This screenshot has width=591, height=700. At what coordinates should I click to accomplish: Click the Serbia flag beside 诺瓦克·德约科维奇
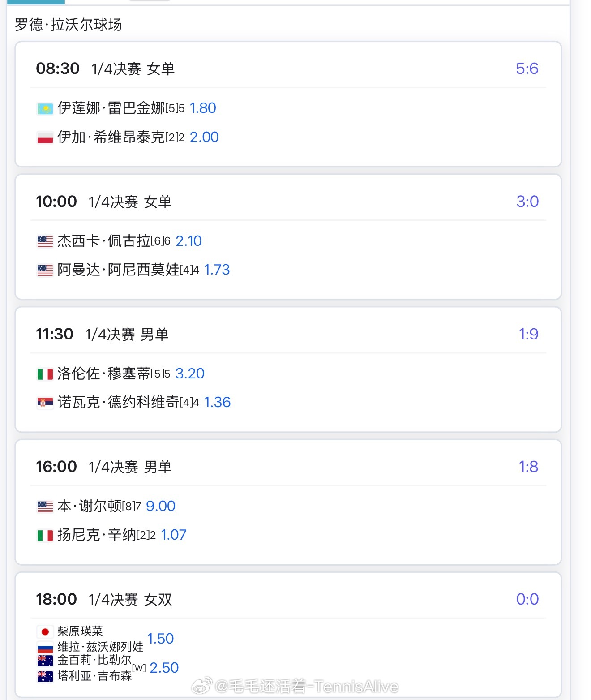coord(45,403)
